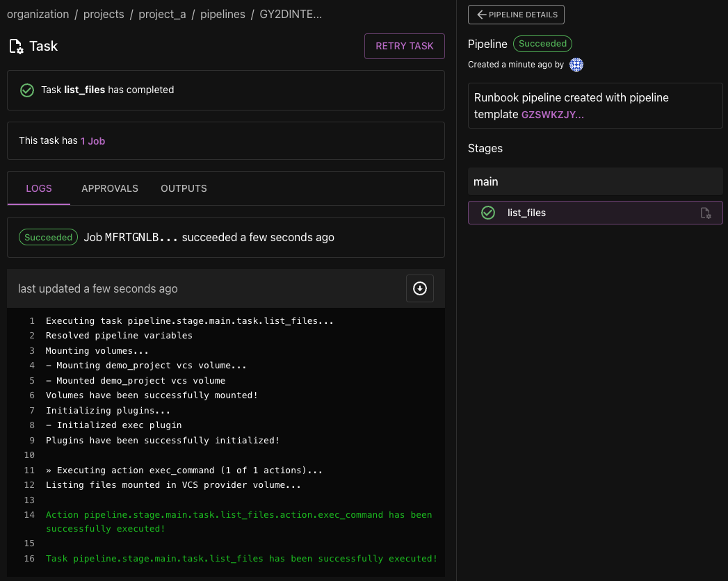
Task: Open the organization breadcrumb link
Action: [38, 15]
